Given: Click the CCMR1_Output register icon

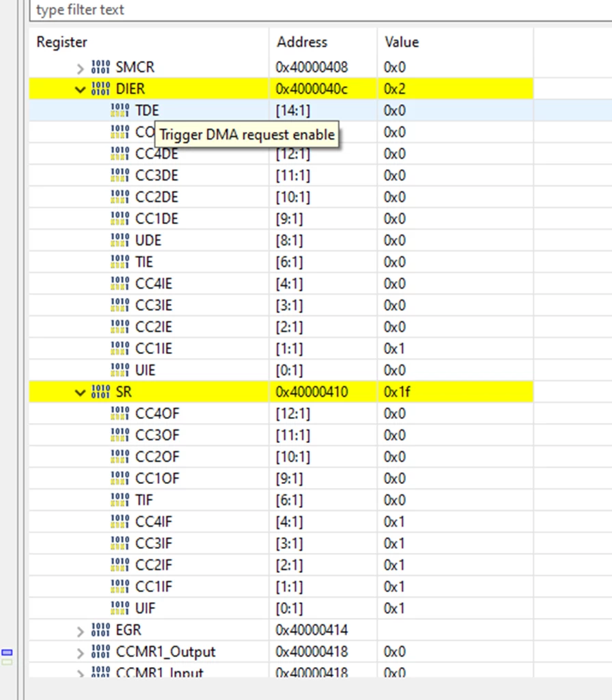Looking at the screenshot, I should [x=100, y=651].
